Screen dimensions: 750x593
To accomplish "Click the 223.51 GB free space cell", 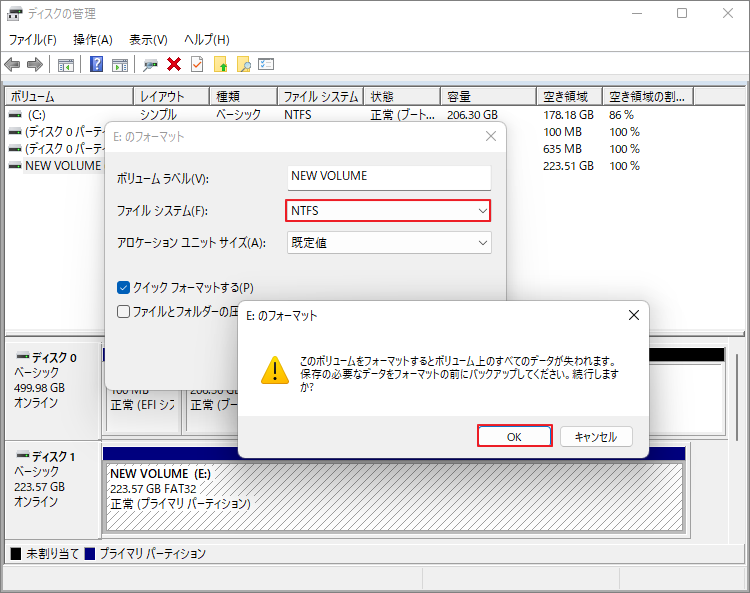I will point(568,166).
